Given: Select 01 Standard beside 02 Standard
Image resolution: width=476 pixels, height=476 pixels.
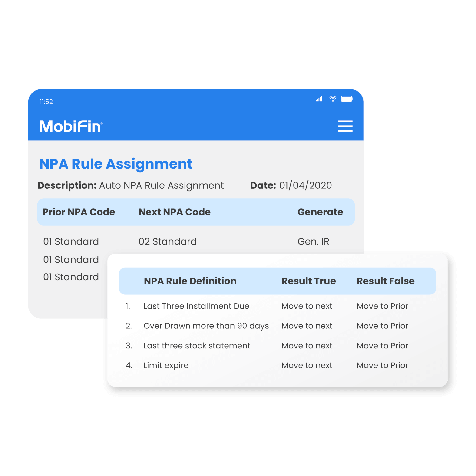Looking at the screenshot, I should 71,241.
